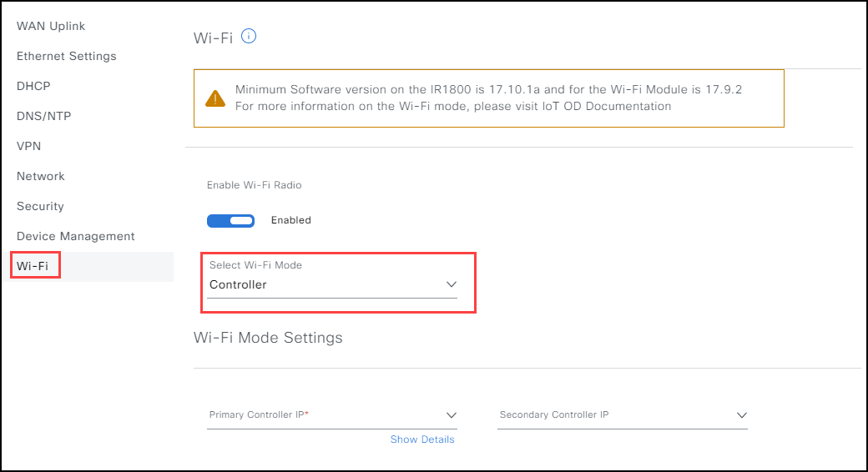The height and width of the screenshot is (472, 868).
Task: Go to Device Management
Action: coord(76,236)
